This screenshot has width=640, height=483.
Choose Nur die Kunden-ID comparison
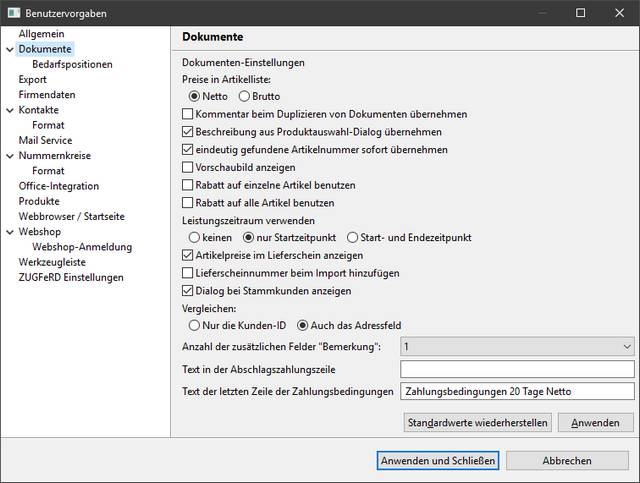[x=195, y=325]
